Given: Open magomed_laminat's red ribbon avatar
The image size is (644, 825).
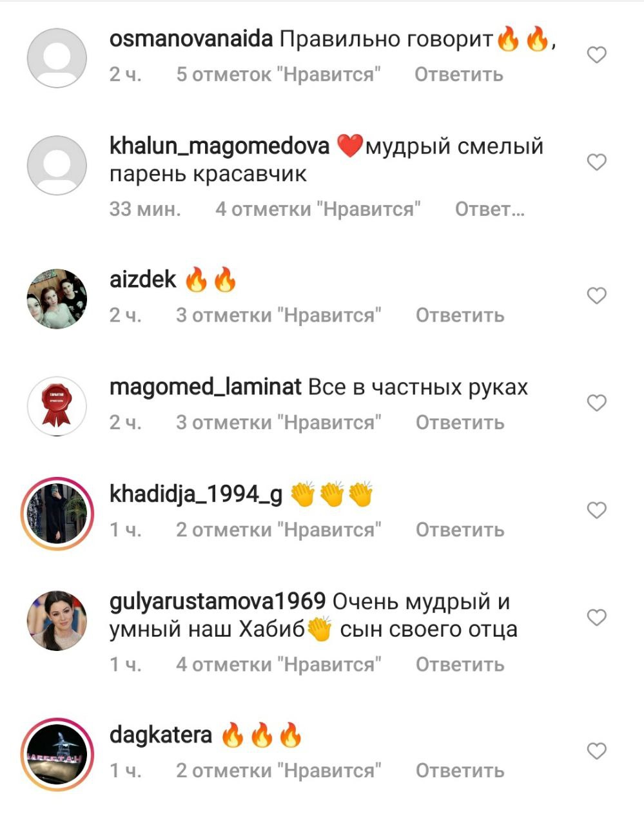Looking at the screenshot, I should 57,406.
